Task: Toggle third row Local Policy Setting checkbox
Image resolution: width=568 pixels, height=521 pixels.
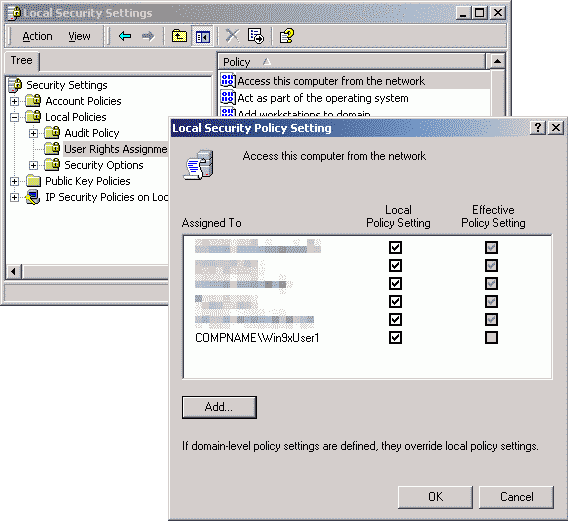Action: point(395,283)
